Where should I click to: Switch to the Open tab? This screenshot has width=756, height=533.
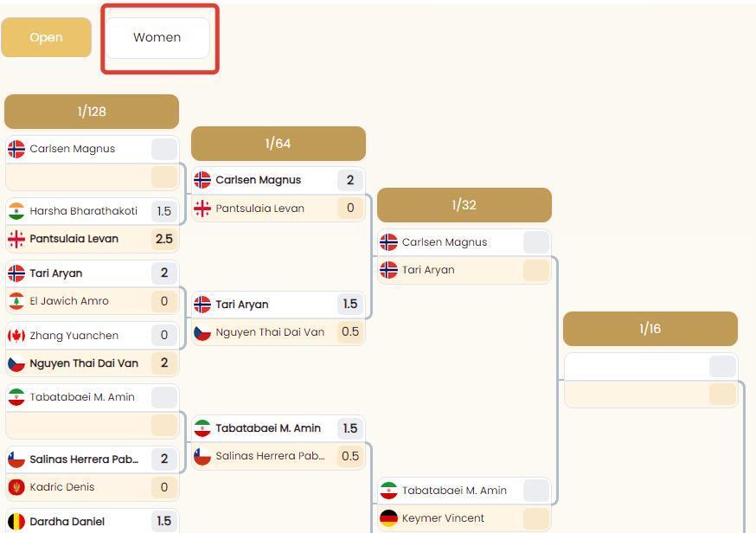pos(46,37)
